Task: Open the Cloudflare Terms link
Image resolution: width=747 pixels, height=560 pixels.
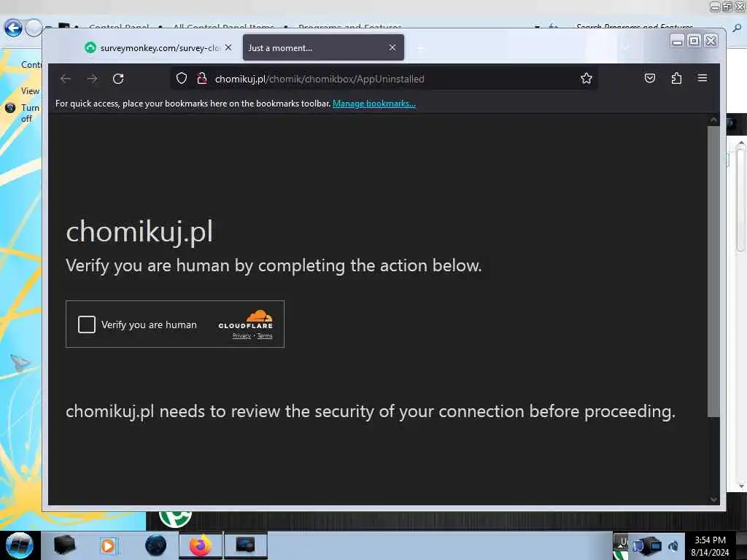Action: tap(265, 335)
